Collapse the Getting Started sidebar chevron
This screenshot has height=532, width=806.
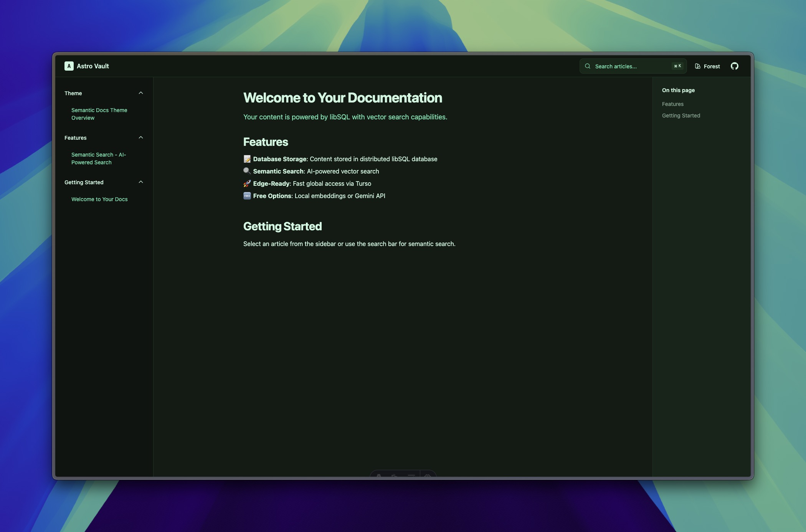click(x=140, y=182)
